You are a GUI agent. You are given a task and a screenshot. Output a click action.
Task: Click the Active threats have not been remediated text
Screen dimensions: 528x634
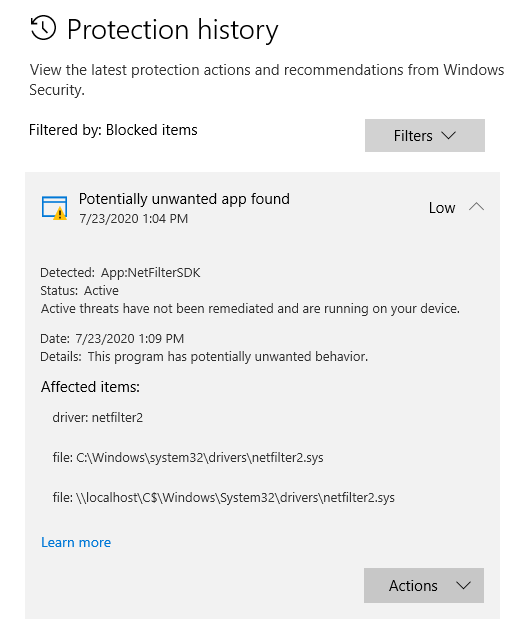[250, 309]
